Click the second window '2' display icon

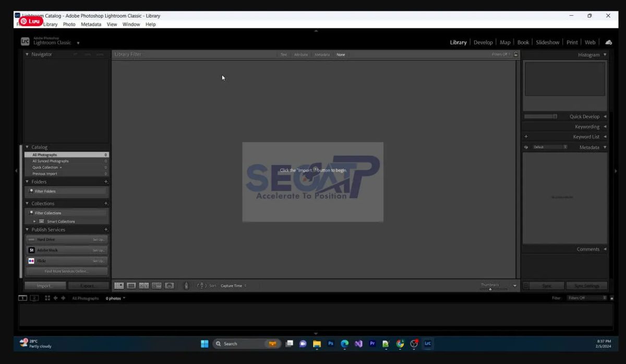pos(34,298)
